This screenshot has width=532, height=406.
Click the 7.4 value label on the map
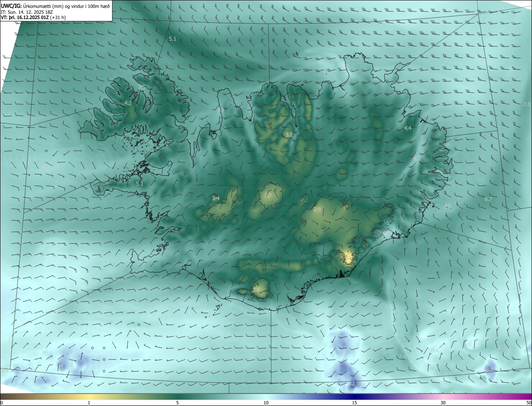(x=402, y=357)
